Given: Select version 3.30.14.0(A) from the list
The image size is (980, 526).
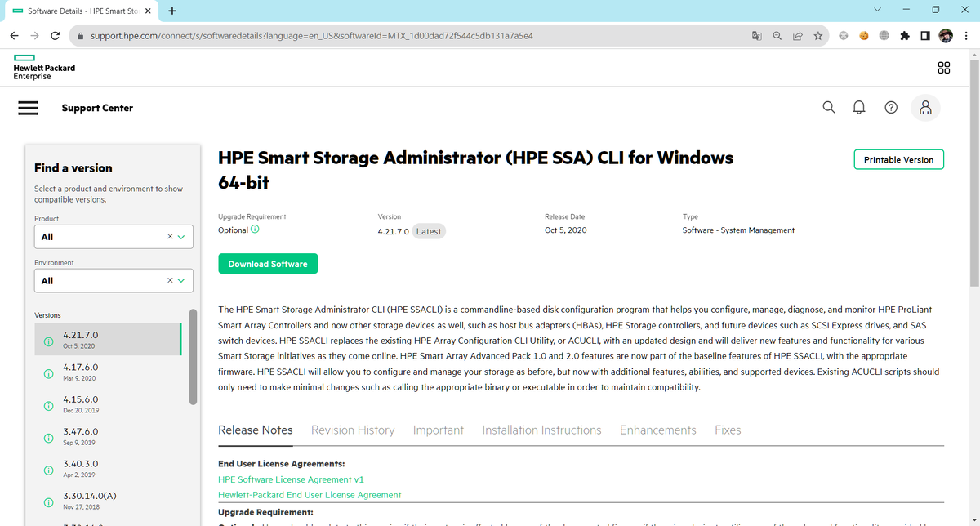Looking at the screenshot, I should pos(108,501).
